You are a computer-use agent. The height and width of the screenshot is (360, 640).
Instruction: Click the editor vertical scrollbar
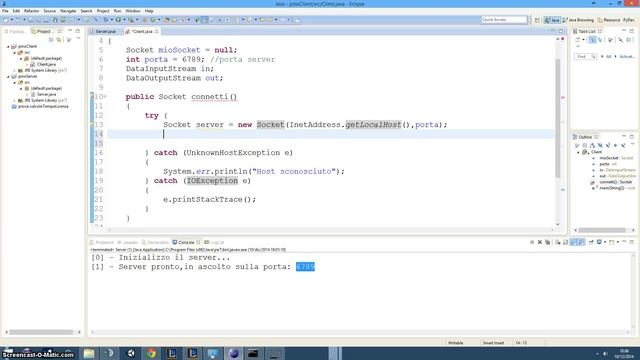coord(558,118)
